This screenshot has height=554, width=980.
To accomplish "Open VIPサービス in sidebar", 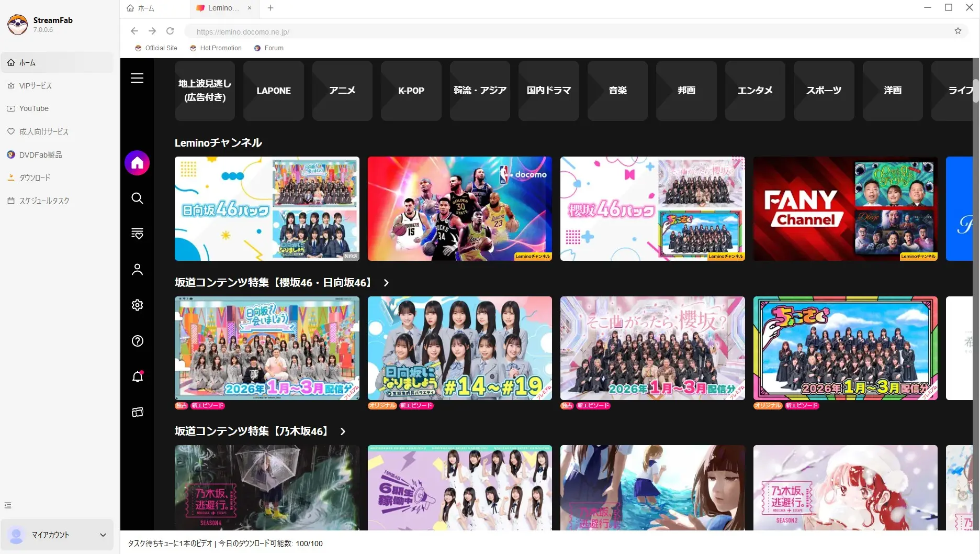I will pyautogui.click(x=57, y=85).
